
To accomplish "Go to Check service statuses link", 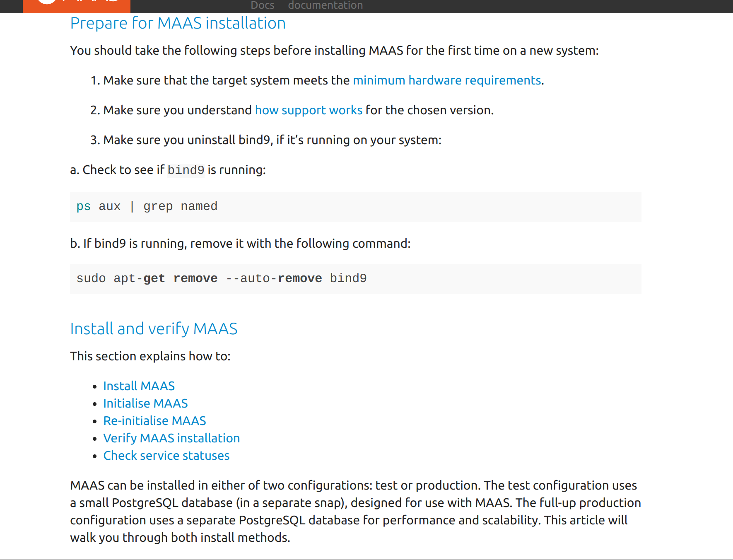I will pos(166,456).
